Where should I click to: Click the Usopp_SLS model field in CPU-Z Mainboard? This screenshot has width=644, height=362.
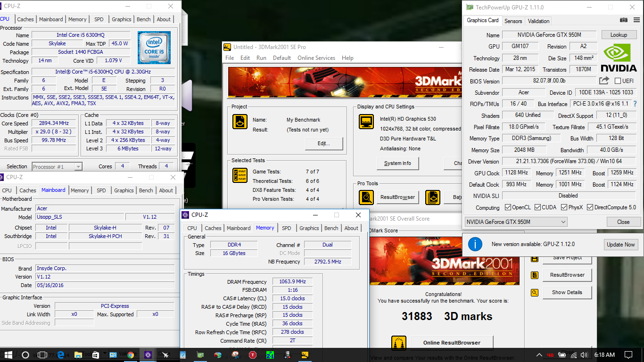click(x=80, y=217)
